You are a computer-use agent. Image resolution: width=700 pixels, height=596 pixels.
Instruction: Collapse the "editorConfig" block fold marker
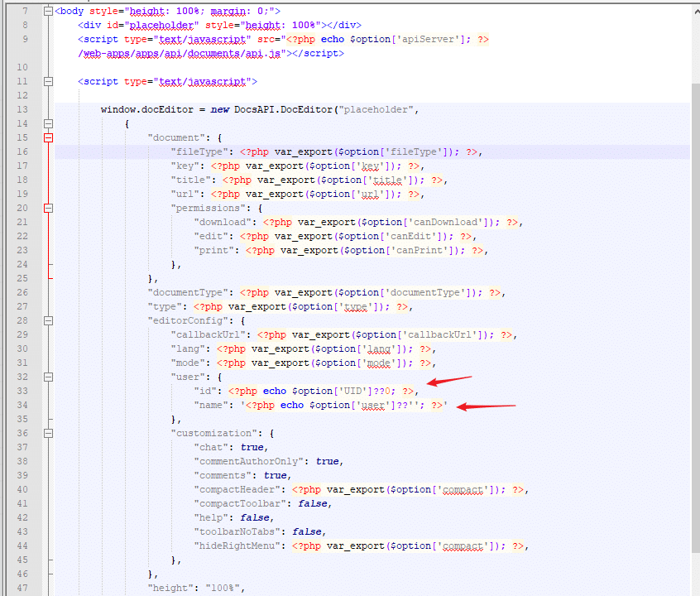(48, 320)
